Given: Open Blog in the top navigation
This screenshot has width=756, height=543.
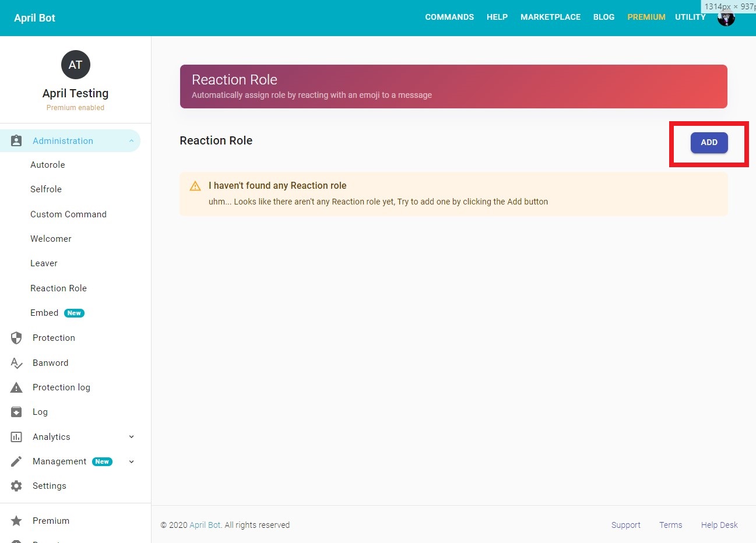Looking at the screenshot, I should coord(604,17).
